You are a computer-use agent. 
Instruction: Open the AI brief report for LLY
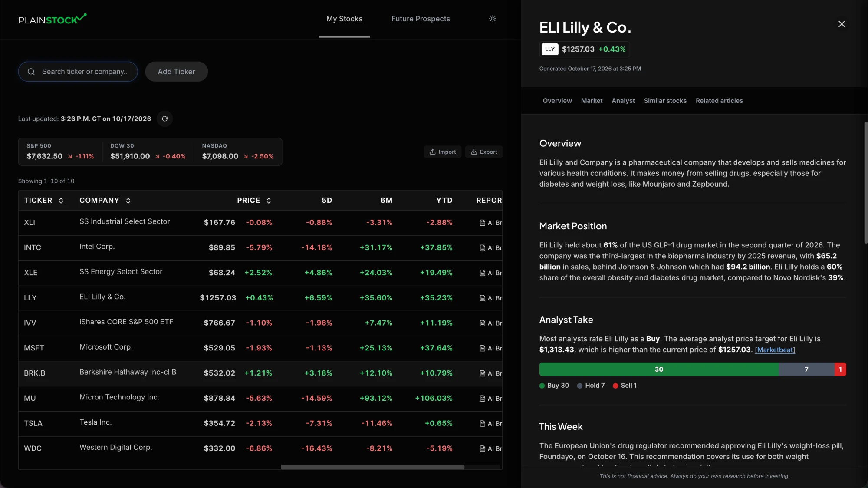(491, 298)
